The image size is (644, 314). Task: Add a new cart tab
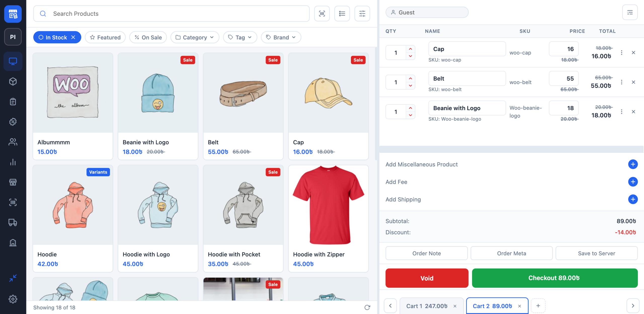tap(538, 306)
